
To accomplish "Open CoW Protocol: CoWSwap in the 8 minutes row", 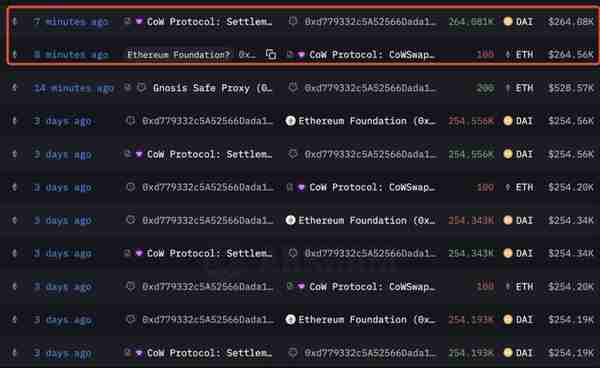I will [x=372, y=55].
